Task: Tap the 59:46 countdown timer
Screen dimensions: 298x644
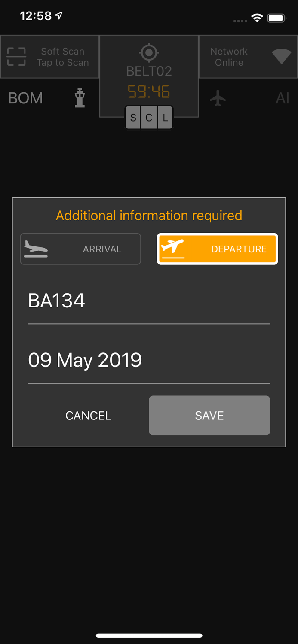Action: pos(149,91)
